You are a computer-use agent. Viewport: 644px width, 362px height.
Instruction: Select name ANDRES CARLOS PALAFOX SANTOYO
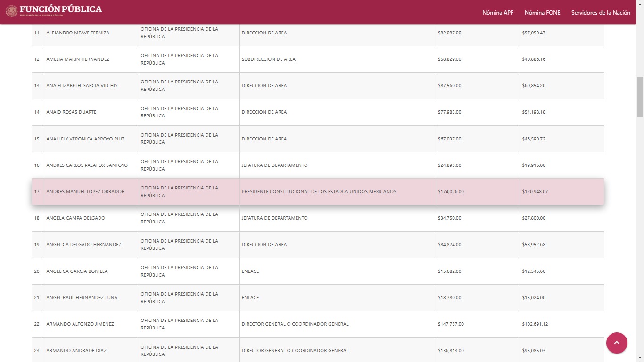pos(87,165)
